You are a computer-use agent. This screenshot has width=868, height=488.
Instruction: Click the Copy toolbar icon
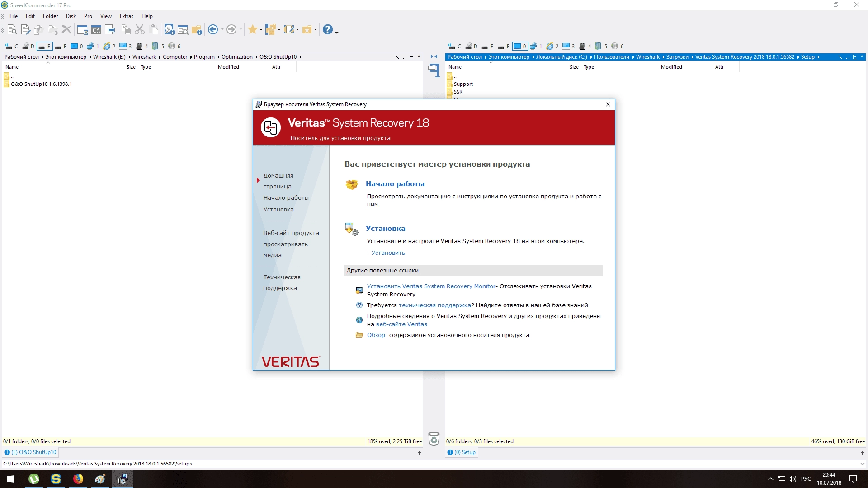click(126, 30)
